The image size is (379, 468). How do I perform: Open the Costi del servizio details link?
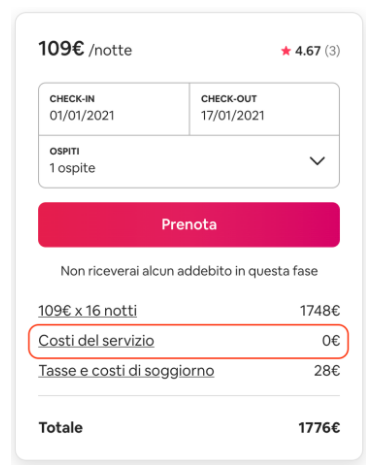(x=96, y=341)
